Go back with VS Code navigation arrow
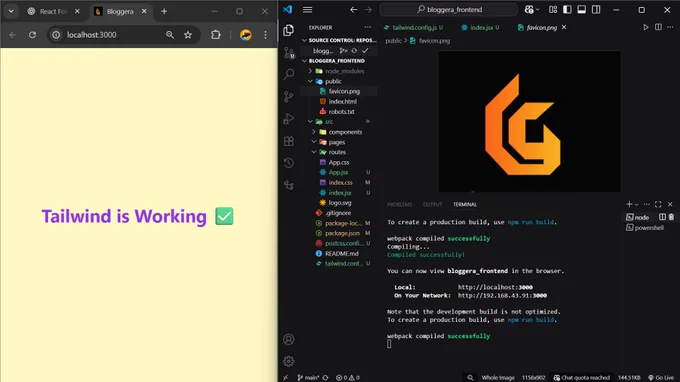This screenshot has height=382, width=680. (353, 10)
